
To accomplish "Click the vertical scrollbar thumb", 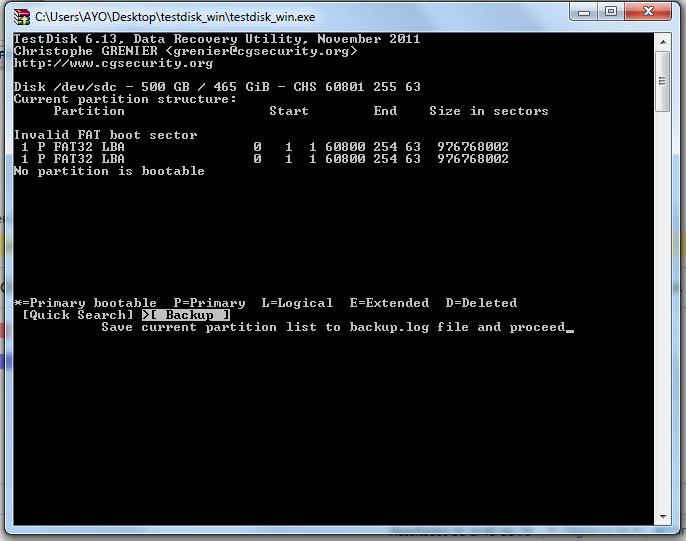I will (x=662, y=80).
